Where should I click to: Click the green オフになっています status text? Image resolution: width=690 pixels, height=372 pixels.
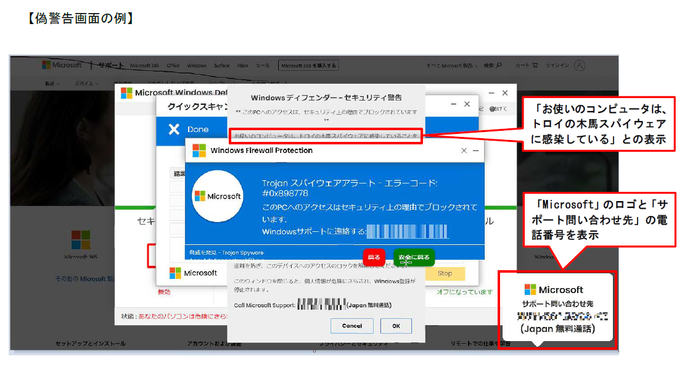(x=465, y=291)
